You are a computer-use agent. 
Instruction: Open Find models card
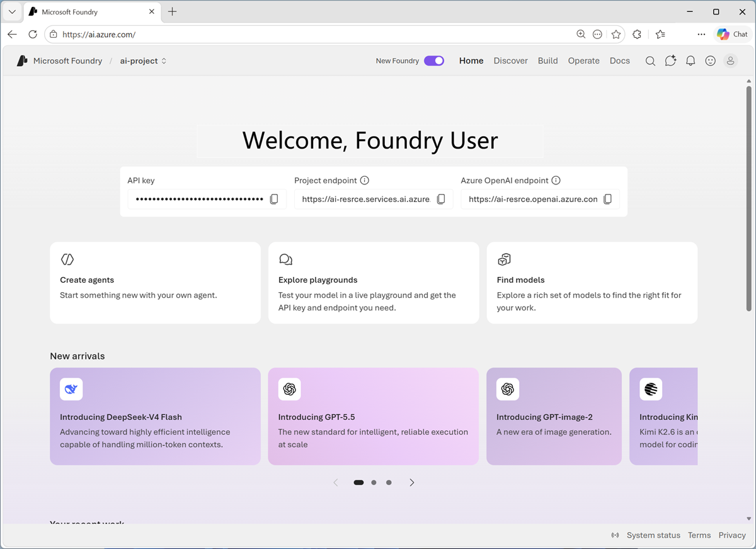pos(592,283)
